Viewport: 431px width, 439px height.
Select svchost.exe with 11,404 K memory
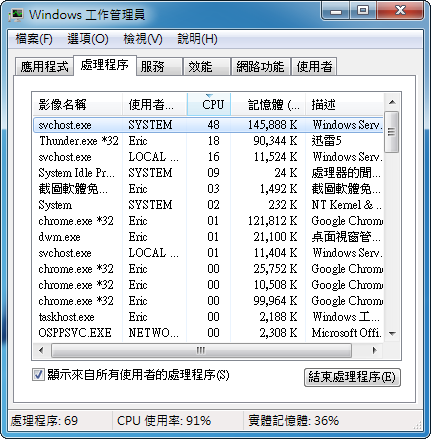(208, 253)
